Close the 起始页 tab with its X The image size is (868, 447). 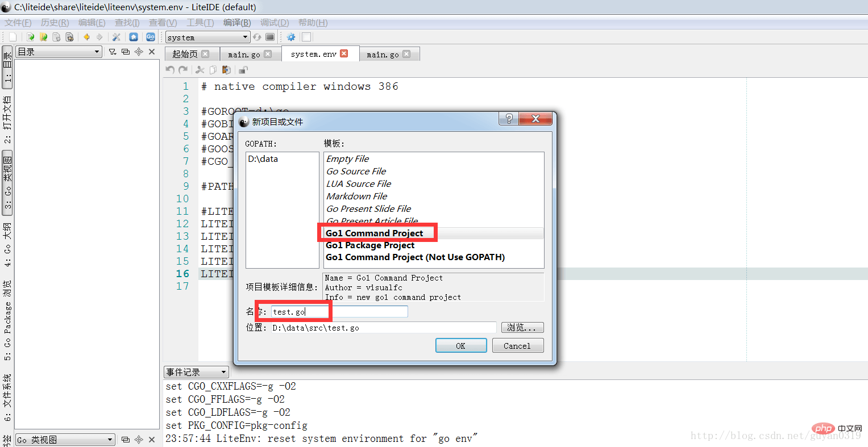coord(205,54)
